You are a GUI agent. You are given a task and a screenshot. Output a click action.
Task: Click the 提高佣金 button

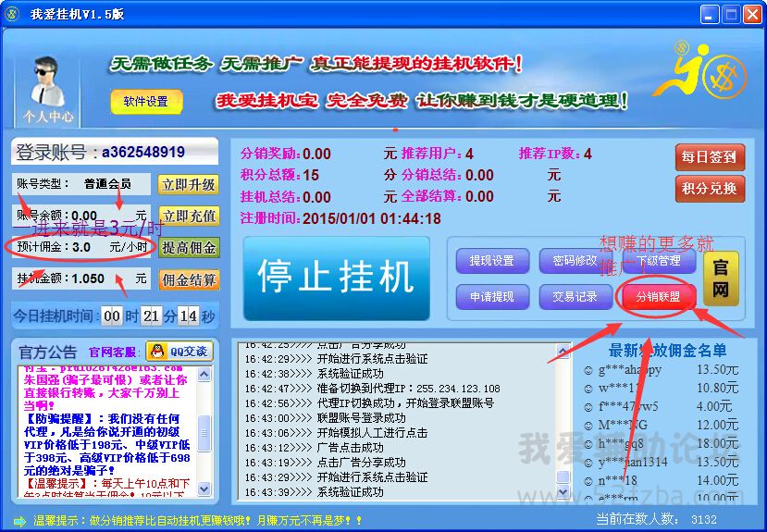tap(189, 248)
